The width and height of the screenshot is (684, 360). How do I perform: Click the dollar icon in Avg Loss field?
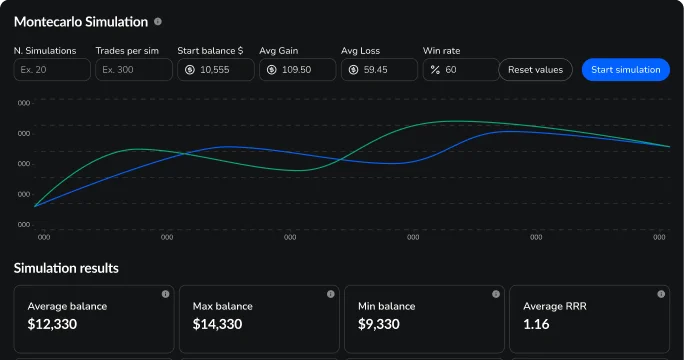coord(354,70)
